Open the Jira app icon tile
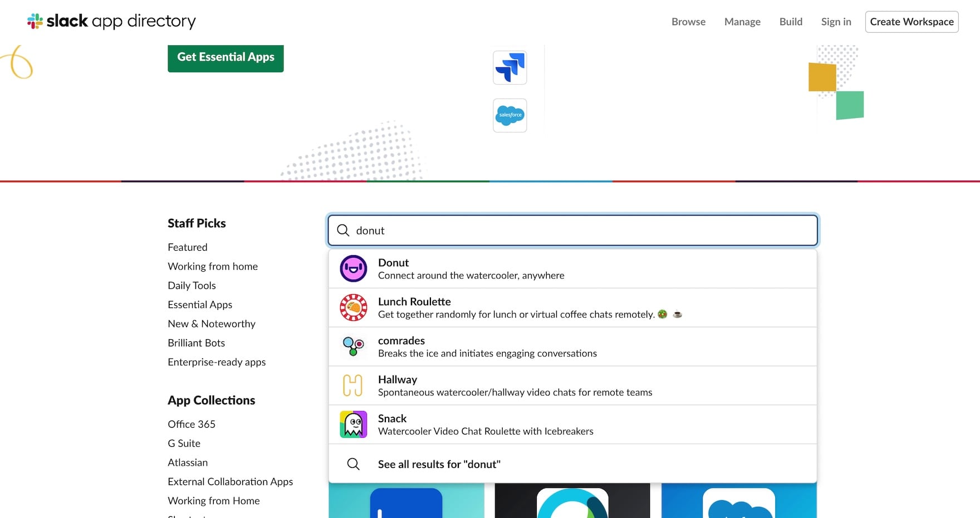The height and width of the screenshot is (518, 980). [509, 67]
